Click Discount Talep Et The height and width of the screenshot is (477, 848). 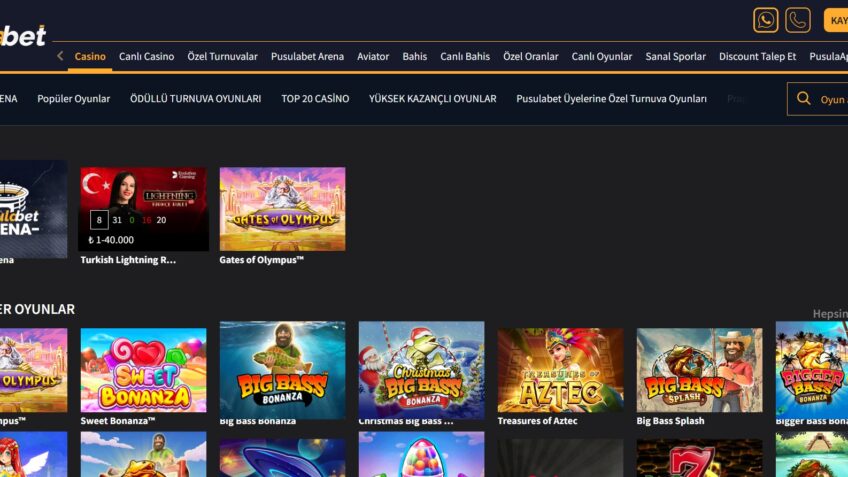757,56
